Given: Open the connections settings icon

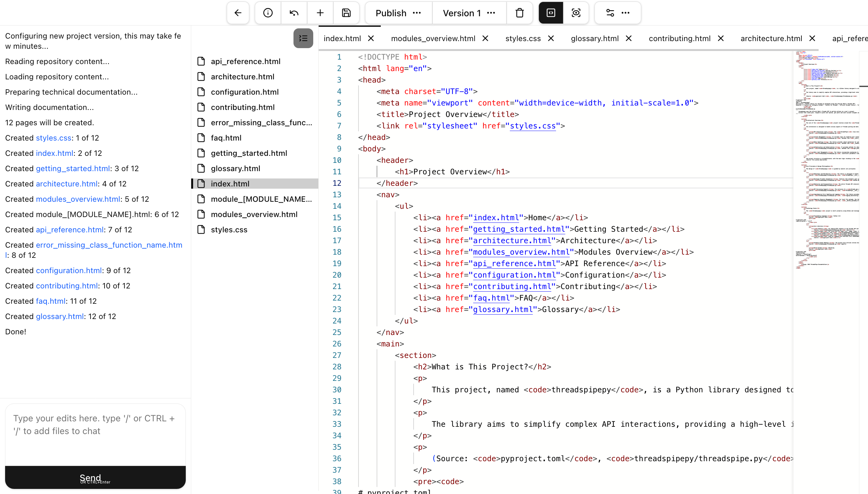Looking at the screenshot, I should pos(610,12).
